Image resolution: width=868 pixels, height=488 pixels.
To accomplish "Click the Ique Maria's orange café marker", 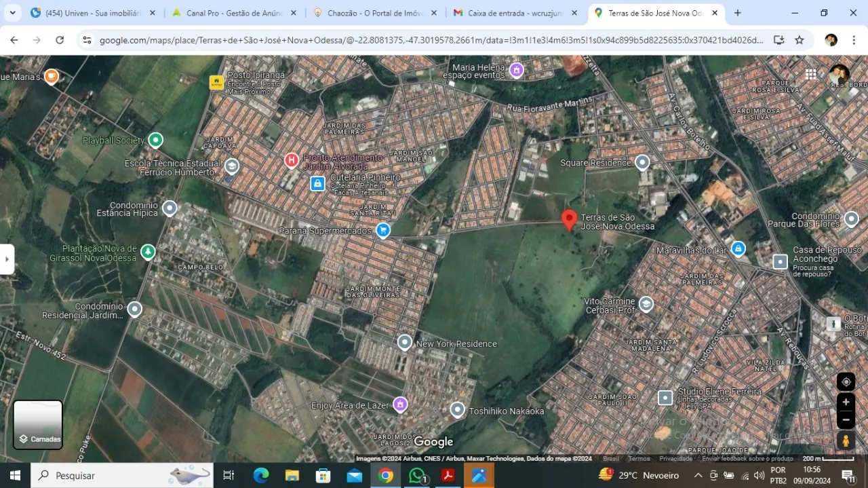I will tap(51, 76).
